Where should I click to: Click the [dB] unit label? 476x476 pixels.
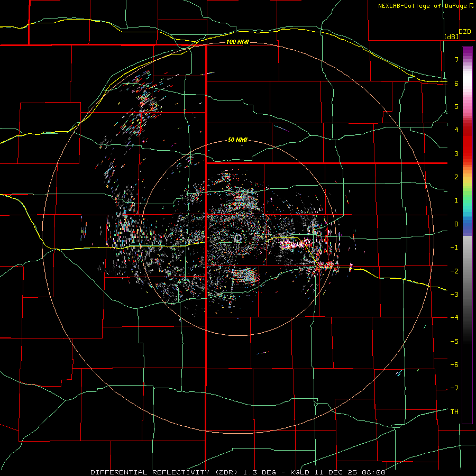[452, 36]
